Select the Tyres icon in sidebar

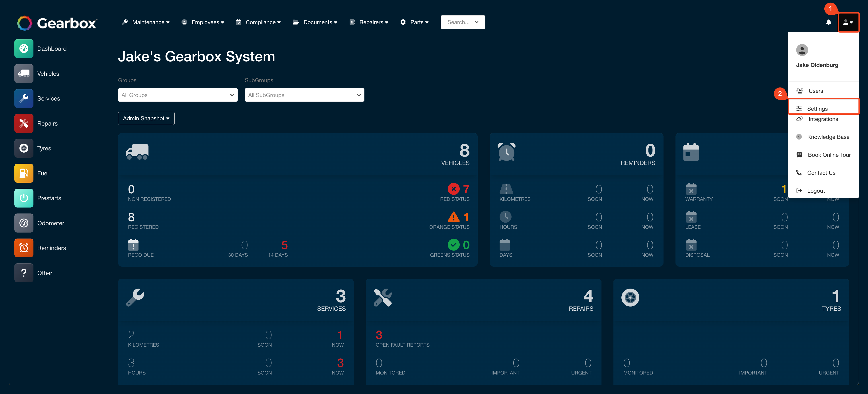tap(23, 148)
